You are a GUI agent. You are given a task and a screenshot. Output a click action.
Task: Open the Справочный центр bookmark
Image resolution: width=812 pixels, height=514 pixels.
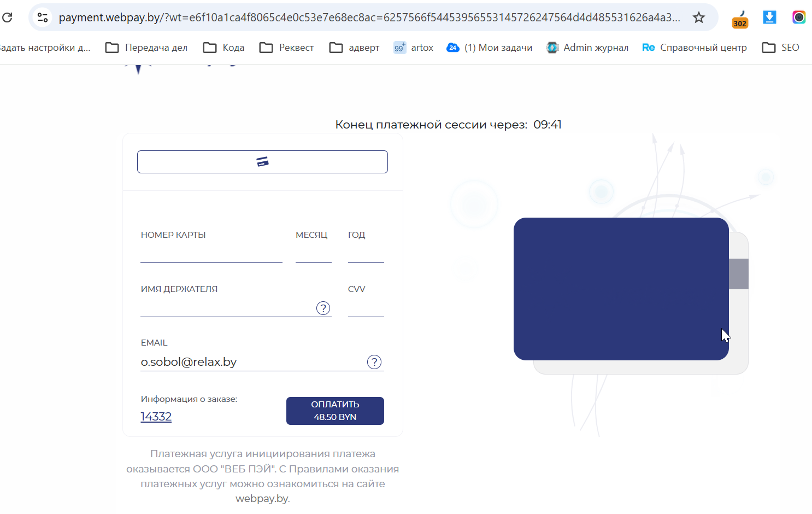coord(695,48)
